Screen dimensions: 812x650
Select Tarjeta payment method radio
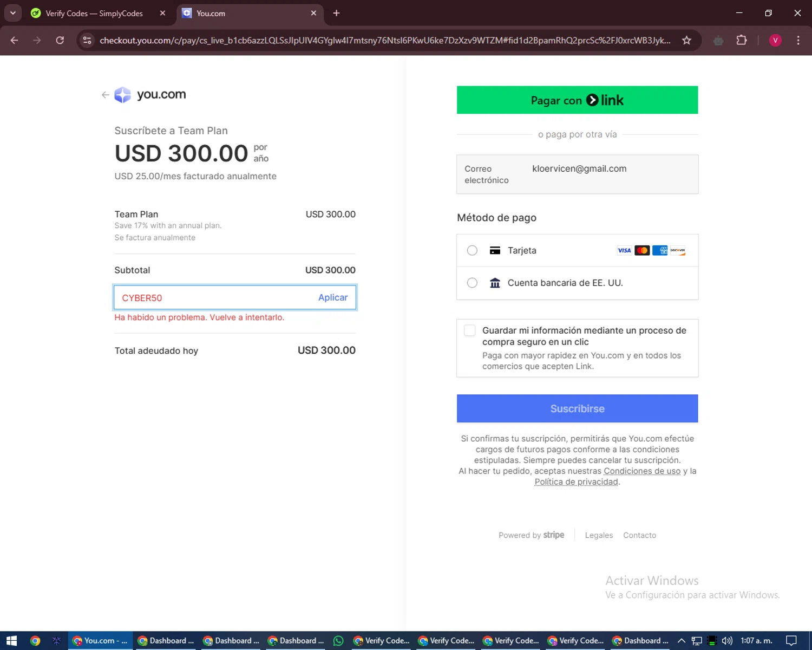coord(472,250)
